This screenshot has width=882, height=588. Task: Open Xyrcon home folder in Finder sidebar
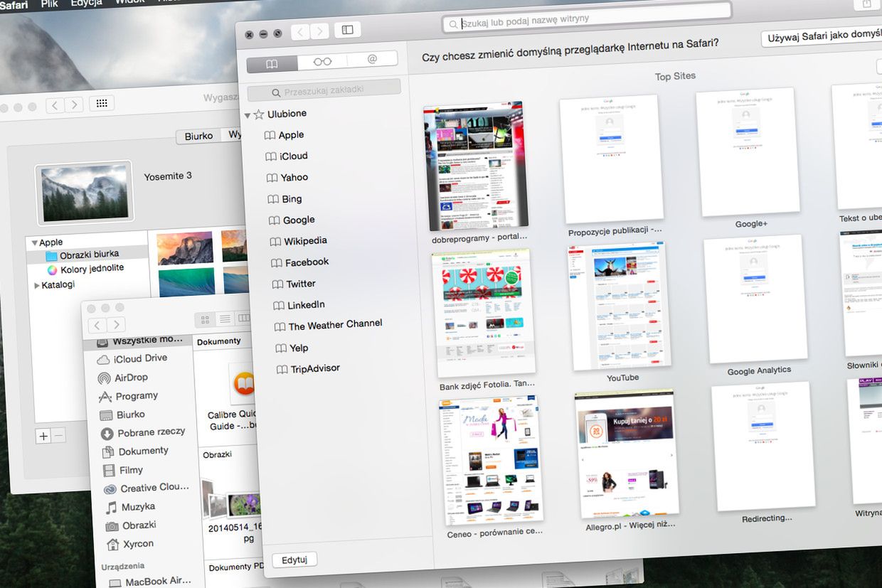129,544
